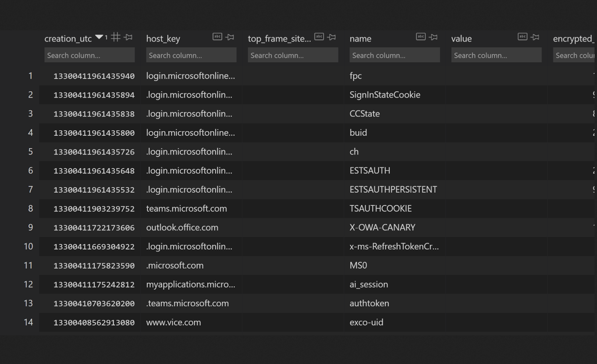Screen dimensions: 597x364
Task: Click cell 13300411903239752
Action: (94, 209)
